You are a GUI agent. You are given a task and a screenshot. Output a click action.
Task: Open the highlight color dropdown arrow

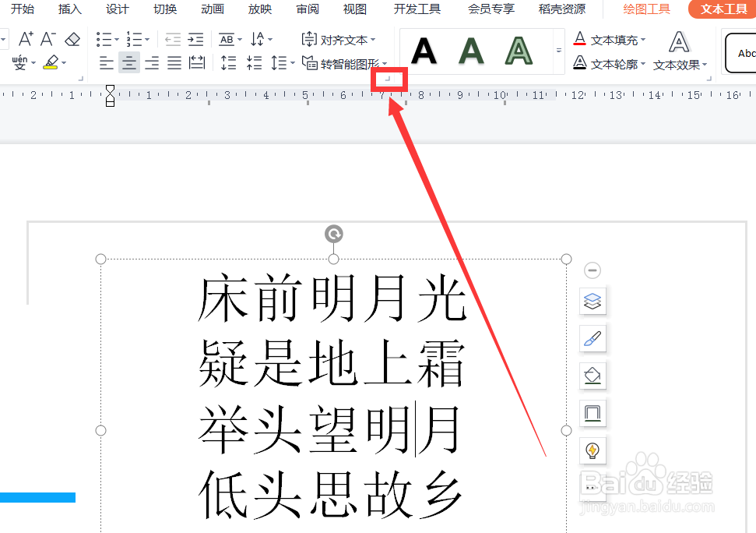pos(64,62)
